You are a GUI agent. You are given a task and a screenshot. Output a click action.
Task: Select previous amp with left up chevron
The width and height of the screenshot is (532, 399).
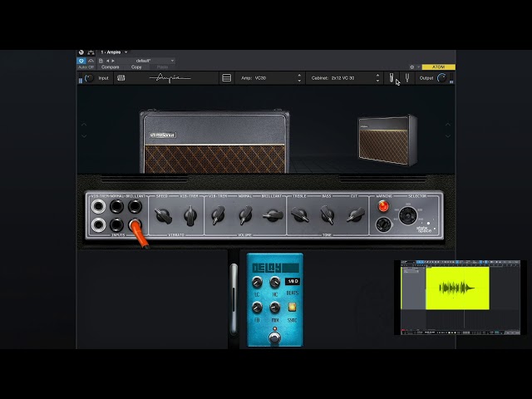pyautogui.click(x=84, y=125)
